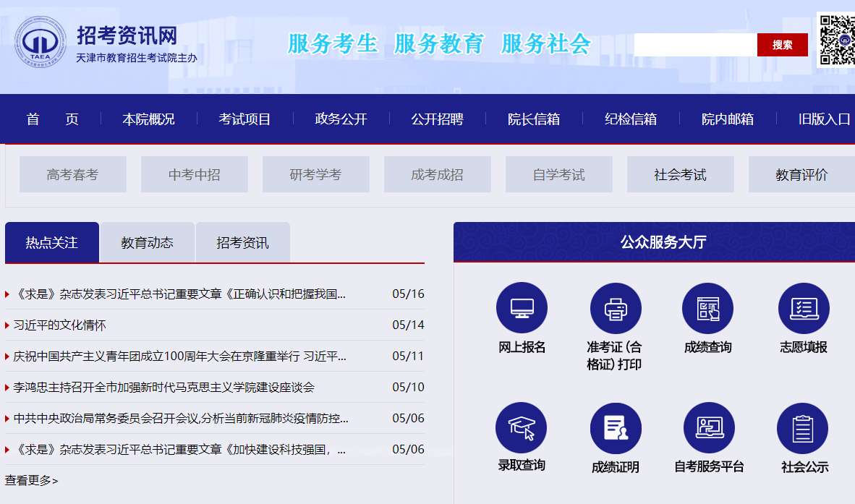This screenshot has width=855, height=504.
Task: Open 准考证打印 printer icon
Action: pos(616,308)
